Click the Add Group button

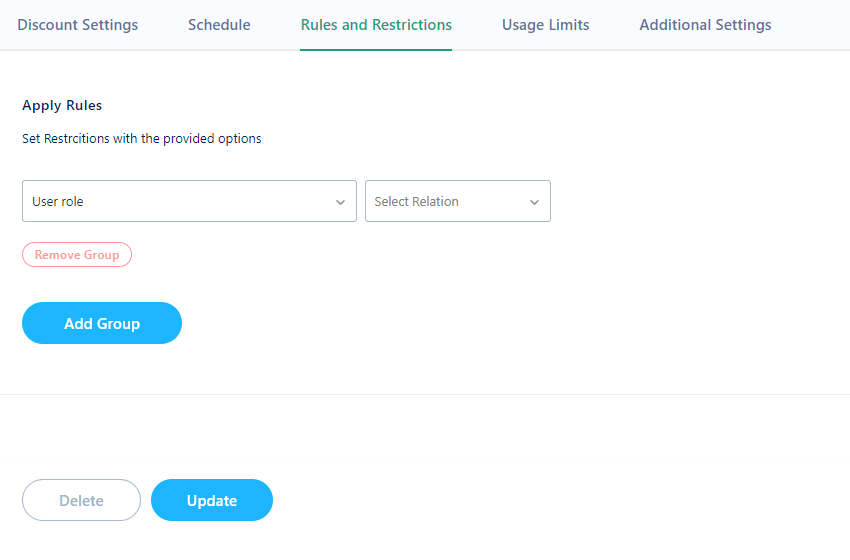point(102,323)
